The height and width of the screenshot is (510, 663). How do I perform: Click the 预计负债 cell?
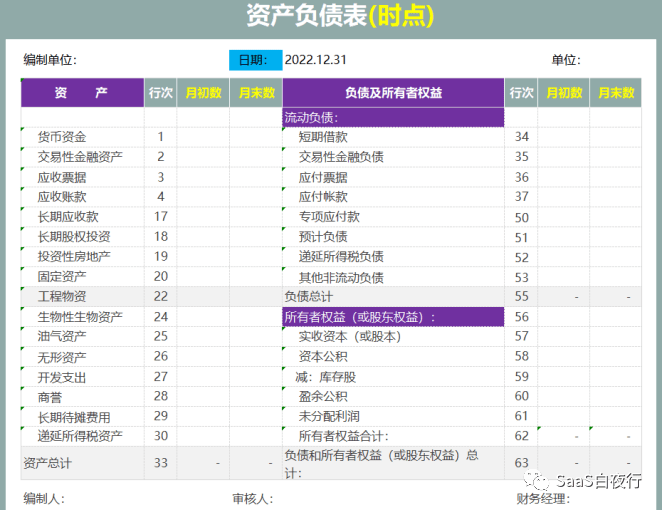pyautogui.click(x=393, y=236)
